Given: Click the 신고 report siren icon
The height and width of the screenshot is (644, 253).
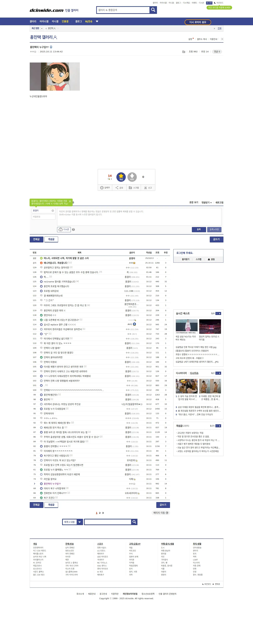Looking at the screenshot, I should 148,188.
